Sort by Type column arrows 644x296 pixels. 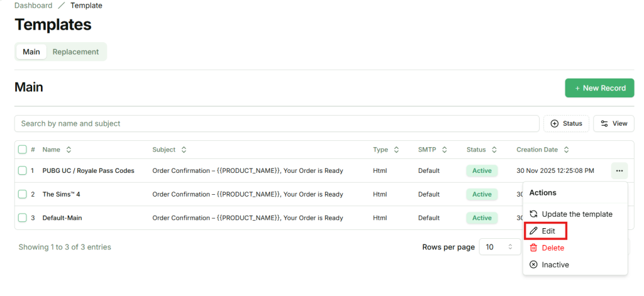396,150
